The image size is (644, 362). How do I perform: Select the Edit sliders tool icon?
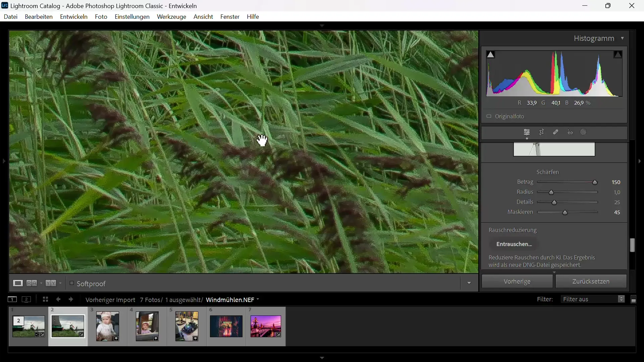point(527,132)
